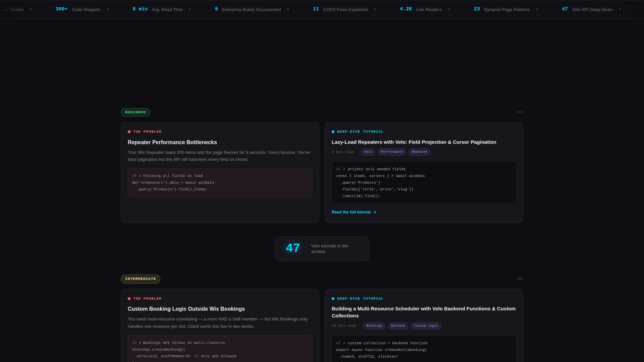Click the 23 Dynamic Page Patterns stat
This screenshot has width=644, height=362.
point(502,9)
